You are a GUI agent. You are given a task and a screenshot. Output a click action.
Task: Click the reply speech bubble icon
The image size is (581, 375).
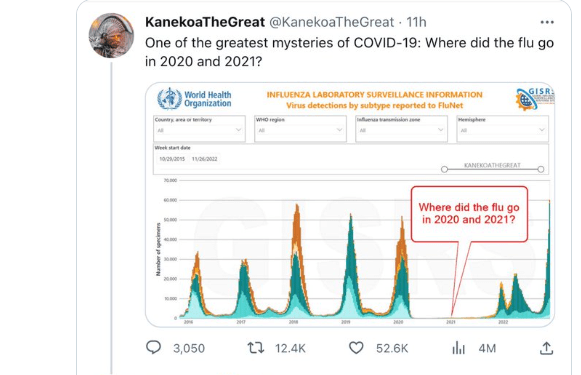tap(153, 348)
